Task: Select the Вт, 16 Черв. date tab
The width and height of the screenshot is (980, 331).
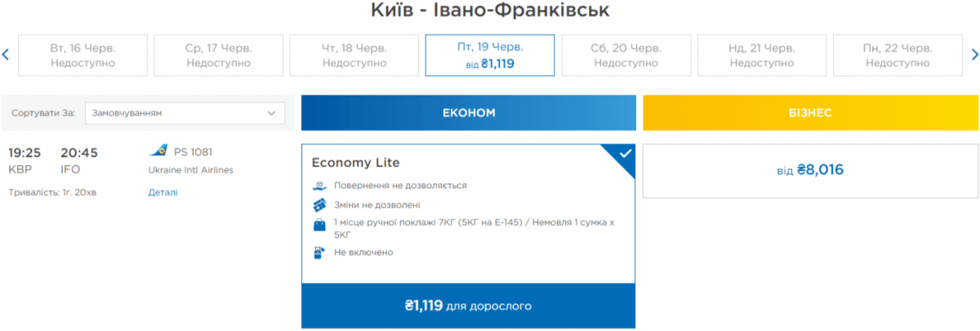Action: [x=82, y=55]
